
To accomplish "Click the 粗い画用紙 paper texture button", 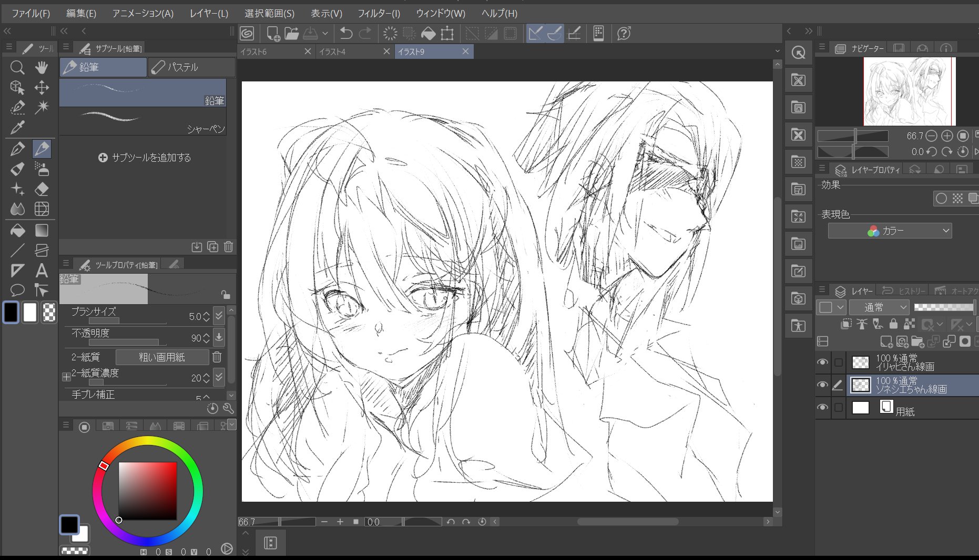I will click(162, 357).
